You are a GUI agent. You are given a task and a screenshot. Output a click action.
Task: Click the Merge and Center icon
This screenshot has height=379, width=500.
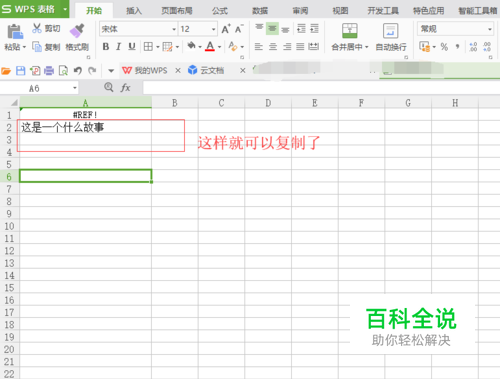click(x=350, y=31)
